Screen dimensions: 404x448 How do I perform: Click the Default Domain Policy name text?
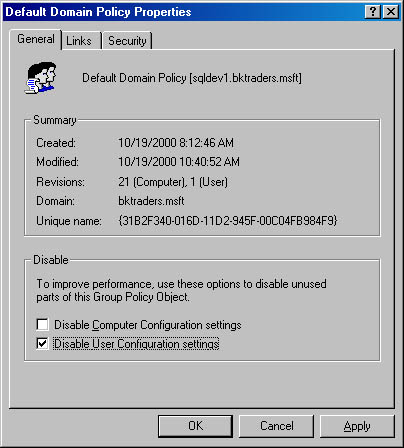tap(192, 78)
